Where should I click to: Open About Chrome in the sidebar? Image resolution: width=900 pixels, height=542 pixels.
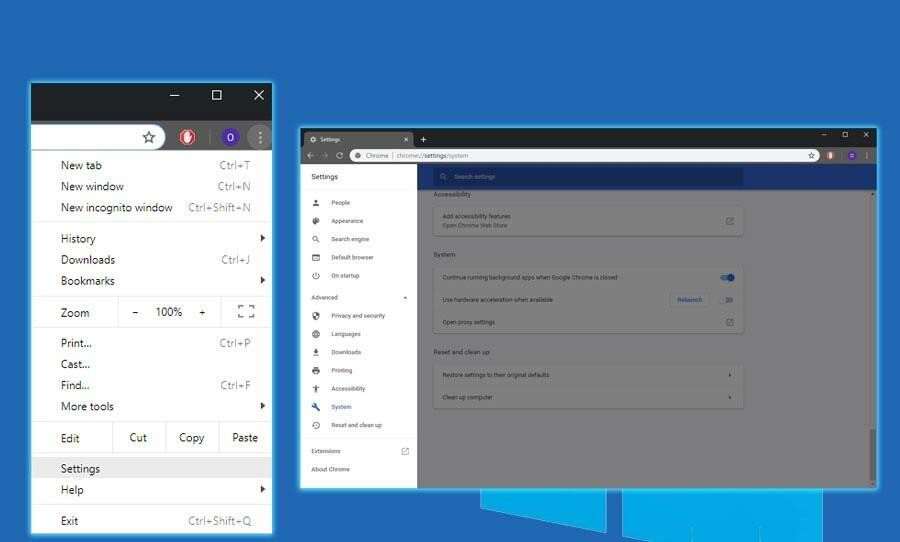coord(330,469)
